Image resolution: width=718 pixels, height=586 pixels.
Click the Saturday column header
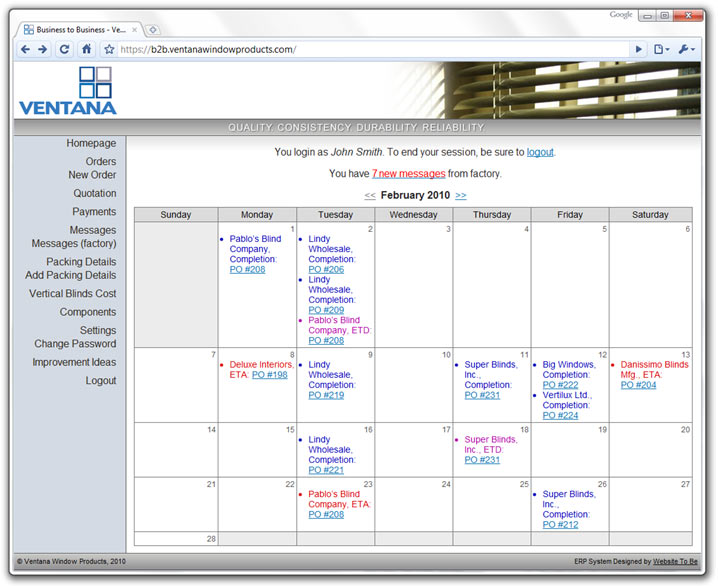[650, 215]
